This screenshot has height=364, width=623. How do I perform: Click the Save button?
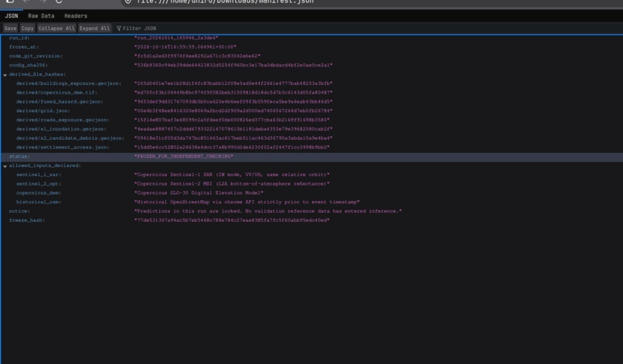(x=10, y=29)
